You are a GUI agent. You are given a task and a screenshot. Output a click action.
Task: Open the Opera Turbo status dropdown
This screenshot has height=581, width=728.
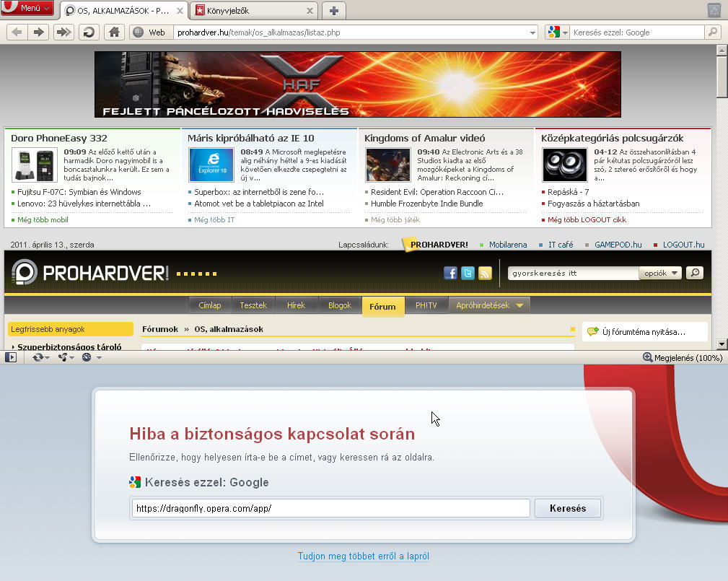(x=92, y=357)
